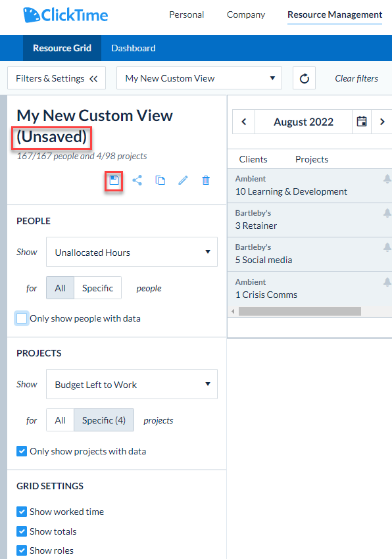This screenshot has height=559, width=392.
Task: Duplicate the view with the copy icon
Action: point(160,180)
